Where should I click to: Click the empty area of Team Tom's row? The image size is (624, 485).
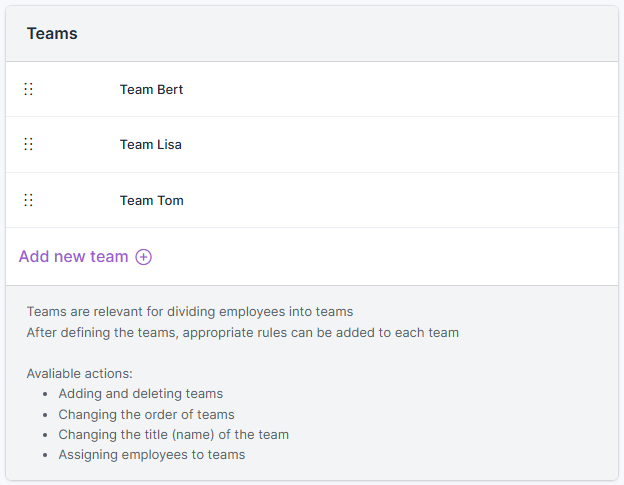[x=400, y=200]
